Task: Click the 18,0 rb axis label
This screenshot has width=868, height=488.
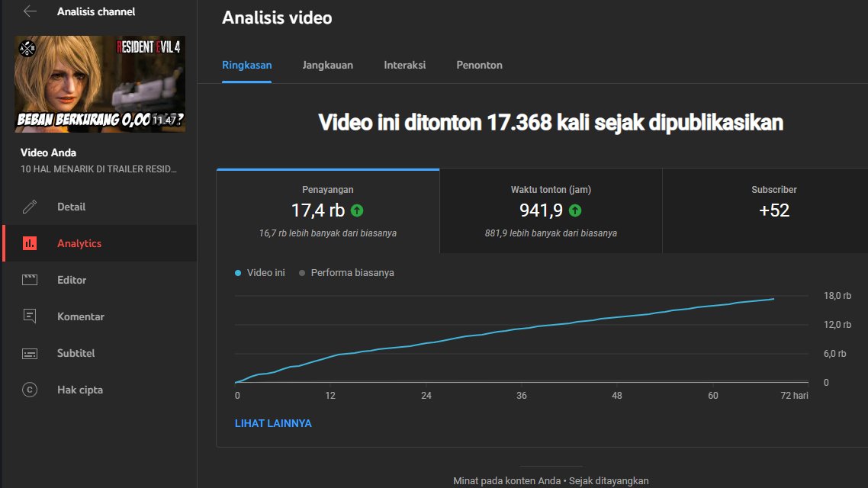Action: [837, 295]
